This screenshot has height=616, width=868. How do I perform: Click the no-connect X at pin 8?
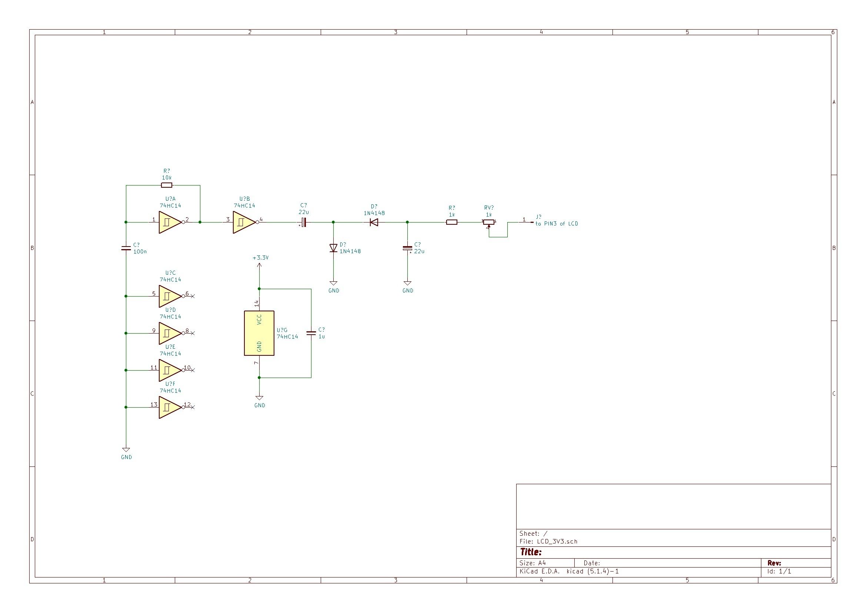(193, 333)
